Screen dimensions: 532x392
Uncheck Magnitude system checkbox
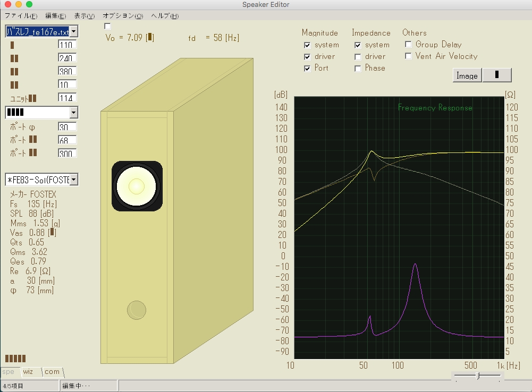(307, 45)
